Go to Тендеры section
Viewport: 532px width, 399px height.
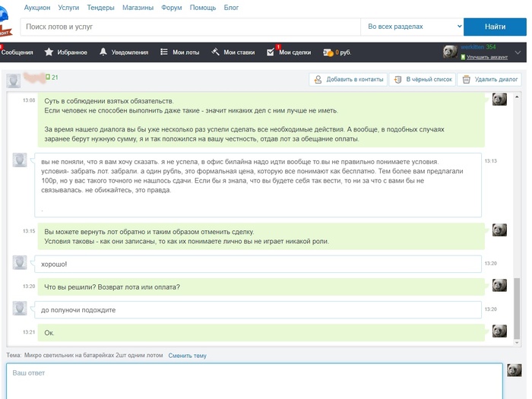[100, 8]
